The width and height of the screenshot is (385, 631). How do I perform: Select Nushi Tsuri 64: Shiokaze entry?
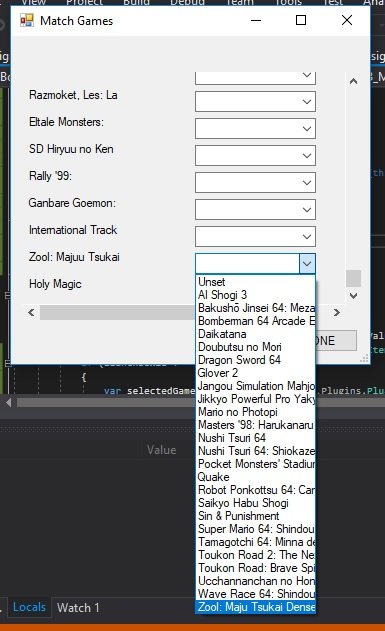point(255,451)
